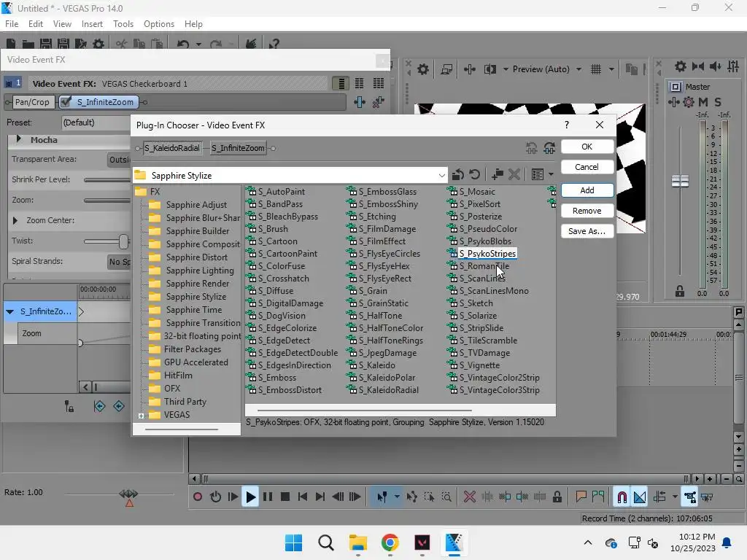Click the master fader lock icon
Screen dimensions: 747x560
tap(680, 291)
